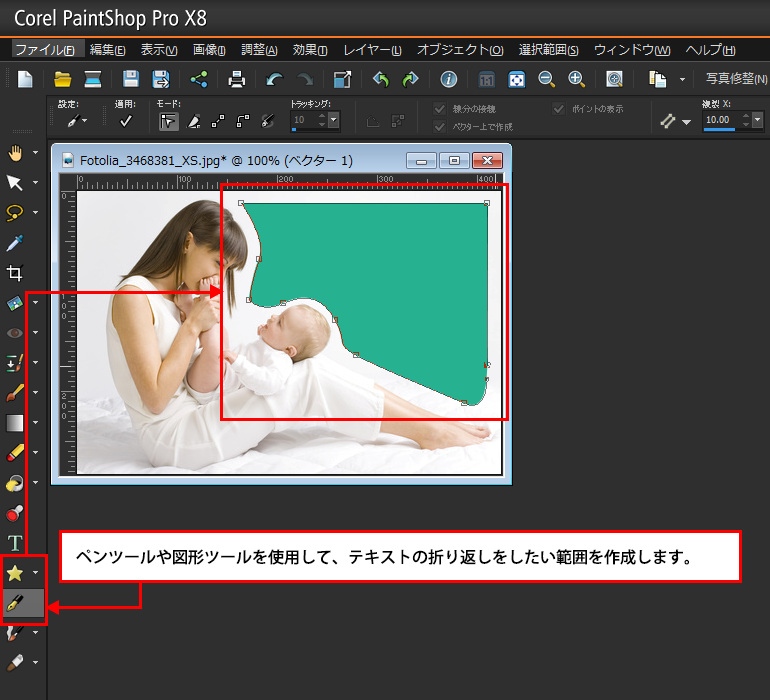
Task: Expand the Paste icon's dropdown arrow
Action: [682, 79]
